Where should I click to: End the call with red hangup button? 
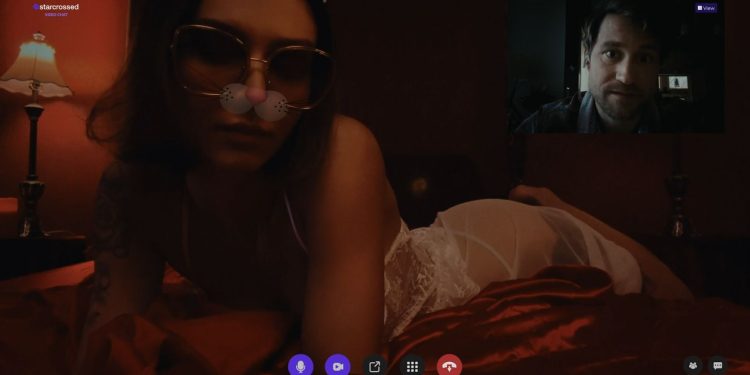click(x=450, y=366)
